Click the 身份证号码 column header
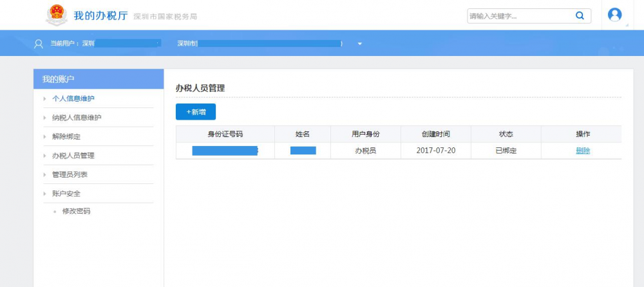Screen dimensions: 644x287 tap(225, 134)
